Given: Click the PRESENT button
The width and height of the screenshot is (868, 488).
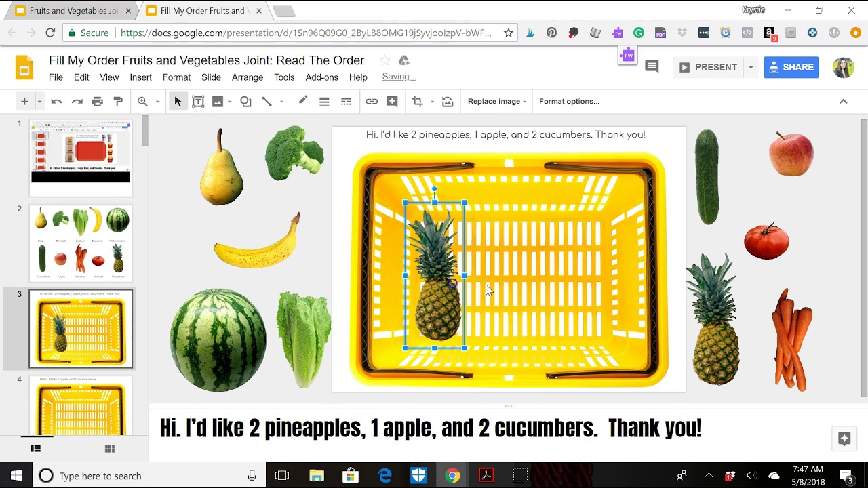Looking at the screenshot, I should tap(708, 67).
